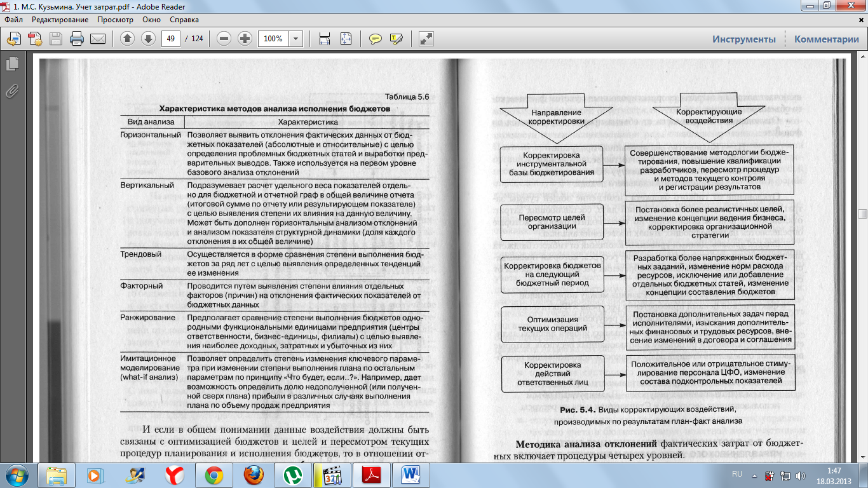
Task: Open the Просмотр menu
Action: (115, 20)
